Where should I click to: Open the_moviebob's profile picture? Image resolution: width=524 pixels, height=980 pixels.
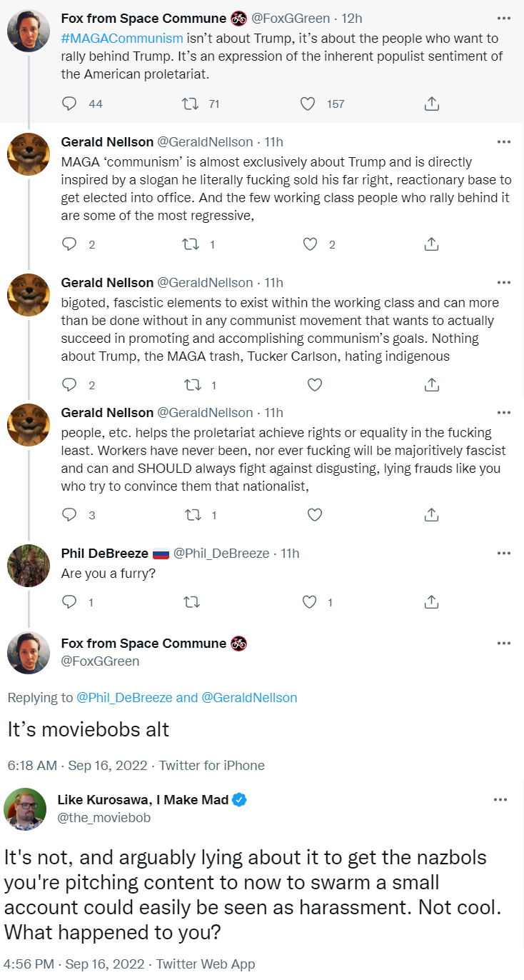(25, 809)
